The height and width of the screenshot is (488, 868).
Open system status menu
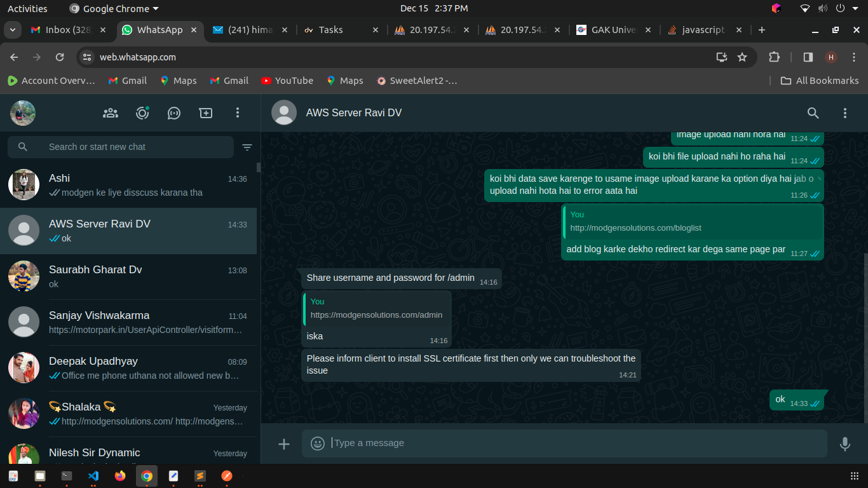829,8
